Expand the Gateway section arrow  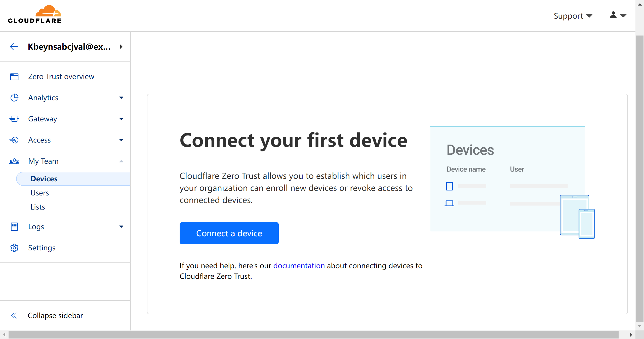(x=121, y=119)
